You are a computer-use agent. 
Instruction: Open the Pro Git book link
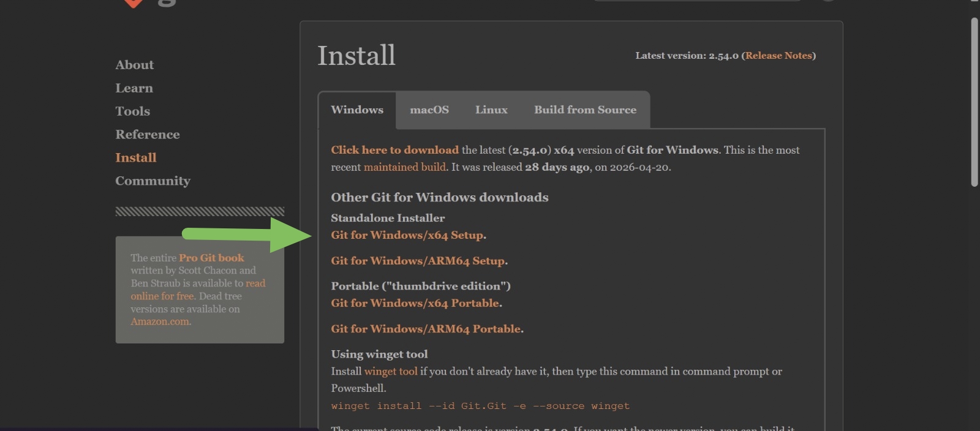(x=211, y=258)
